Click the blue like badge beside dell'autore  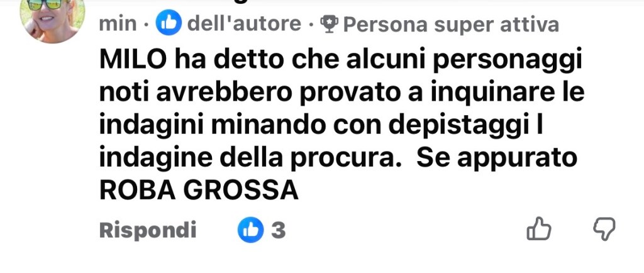pos(169,23)
